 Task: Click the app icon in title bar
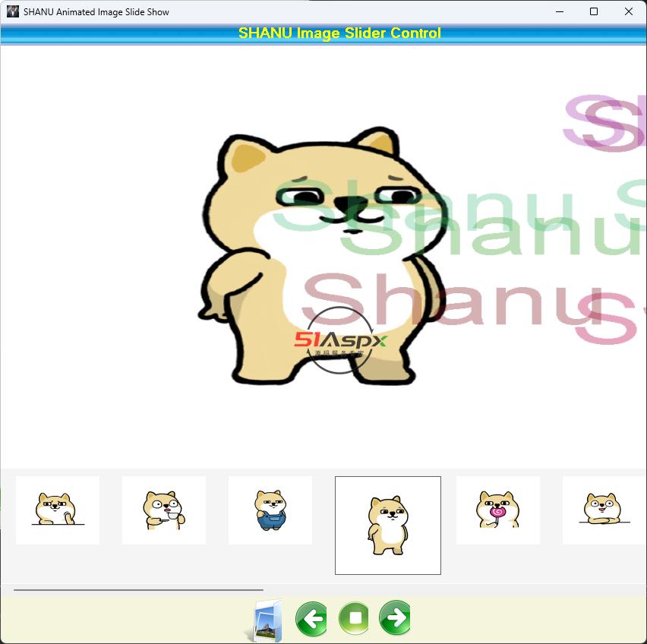13,11
